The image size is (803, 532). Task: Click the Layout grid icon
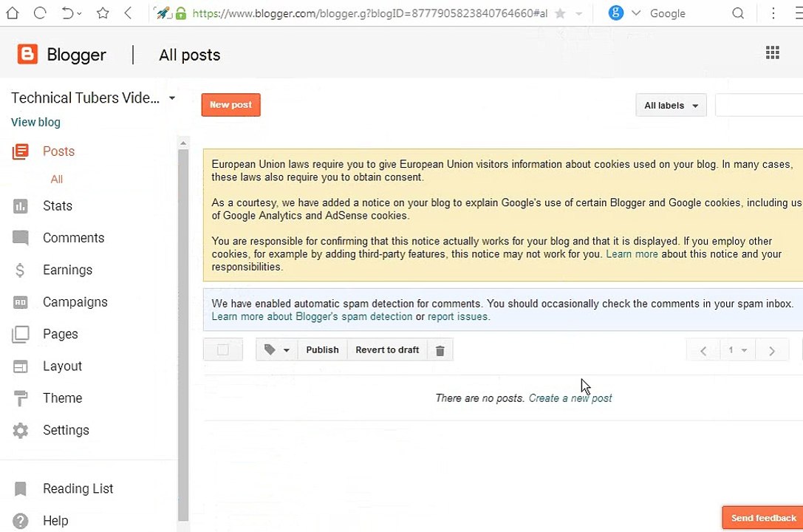(x=20, y=366)
